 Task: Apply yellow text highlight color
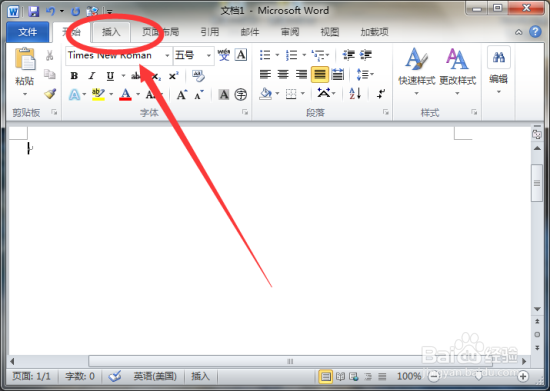tap(98, 94)
